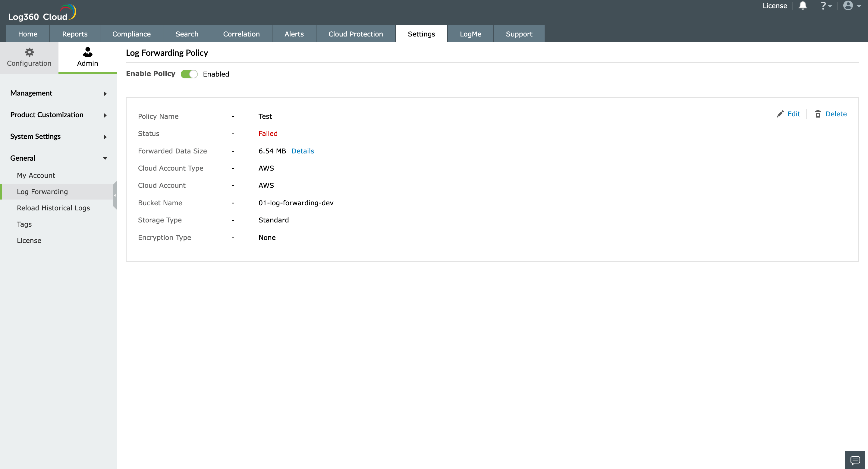
Task: Click the pencil Edit icon
Action: 780,114
